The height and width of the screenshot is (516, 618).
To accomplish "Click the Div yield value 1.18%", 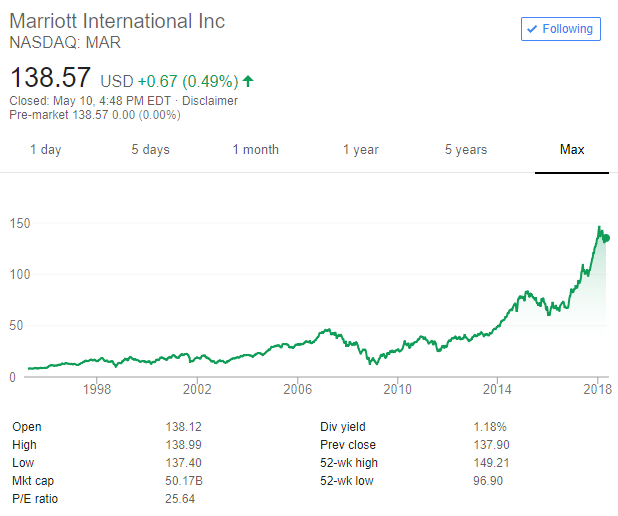I will pos(490,426).
